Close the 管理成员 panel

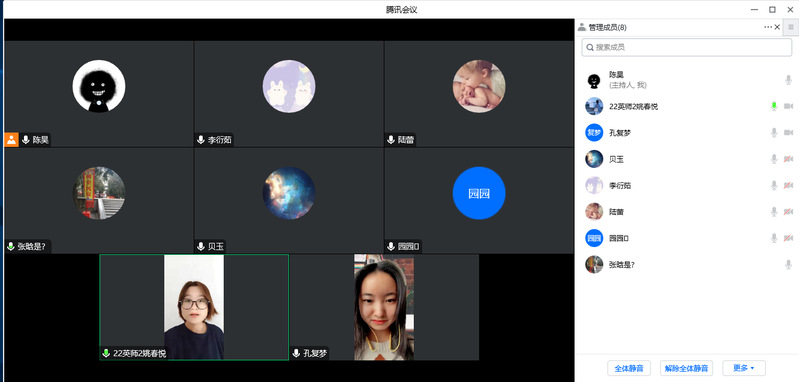[777, 27]
